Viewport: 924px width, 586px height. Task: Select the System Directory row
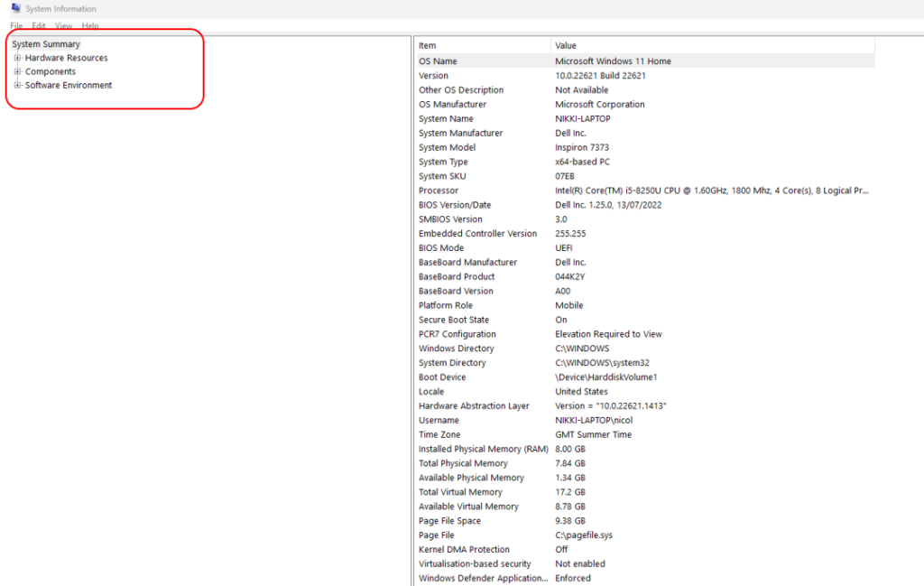pos(645,363)
